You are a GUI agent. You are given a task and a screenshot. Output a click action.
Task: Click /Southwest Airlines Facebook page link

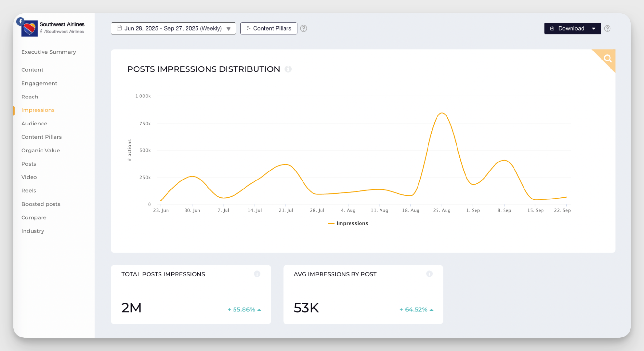pyautogui.click(x=64, y=32)
